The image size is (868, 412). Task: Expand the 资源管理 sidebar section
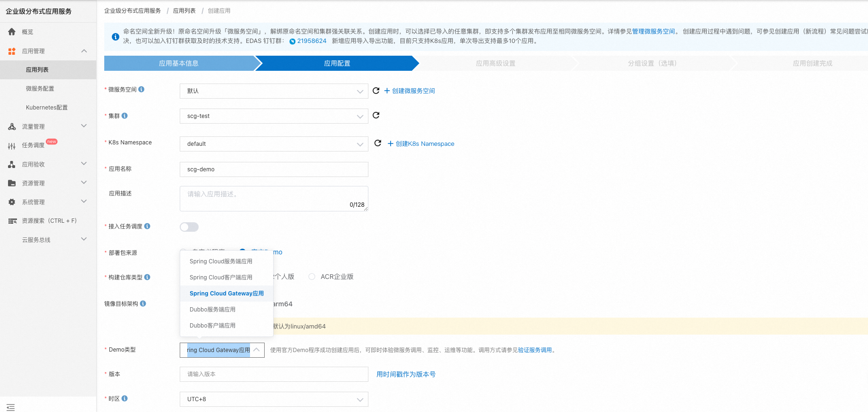click(84, 183)
